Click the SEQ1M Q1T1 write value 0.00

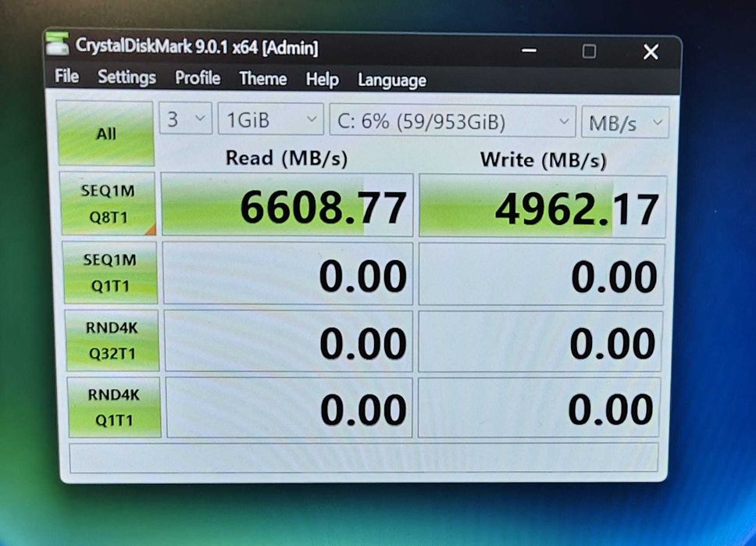(542, 275)
